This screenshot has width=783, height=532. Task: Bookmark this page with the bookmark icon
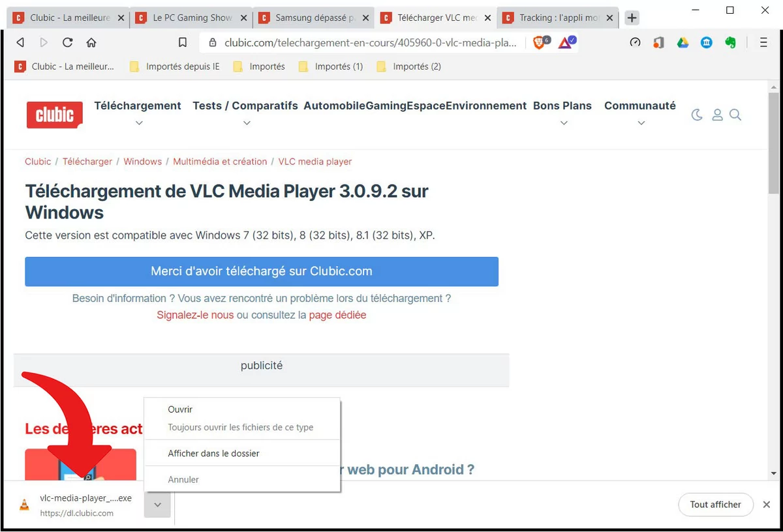coord(183,42)
